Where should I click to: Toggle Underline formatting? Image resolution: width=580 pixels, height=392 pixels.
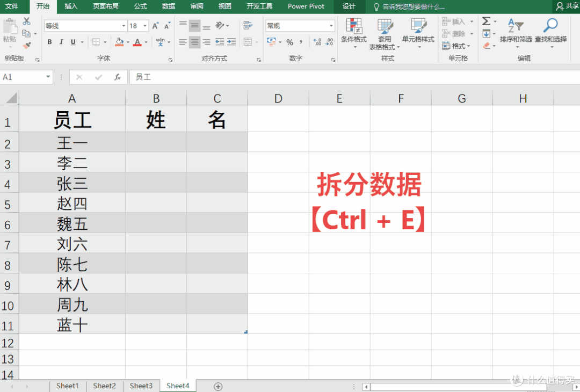click(x=73, y=42)
